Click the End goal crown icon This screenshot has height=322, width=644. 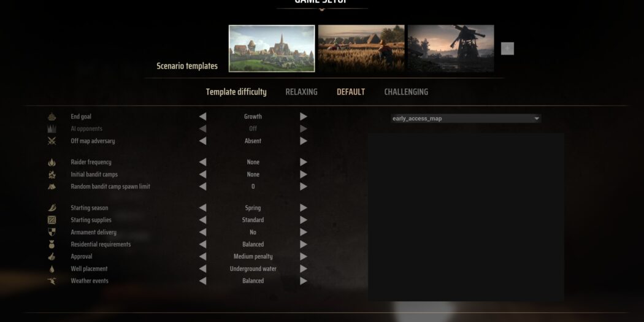tap(52, 117)
